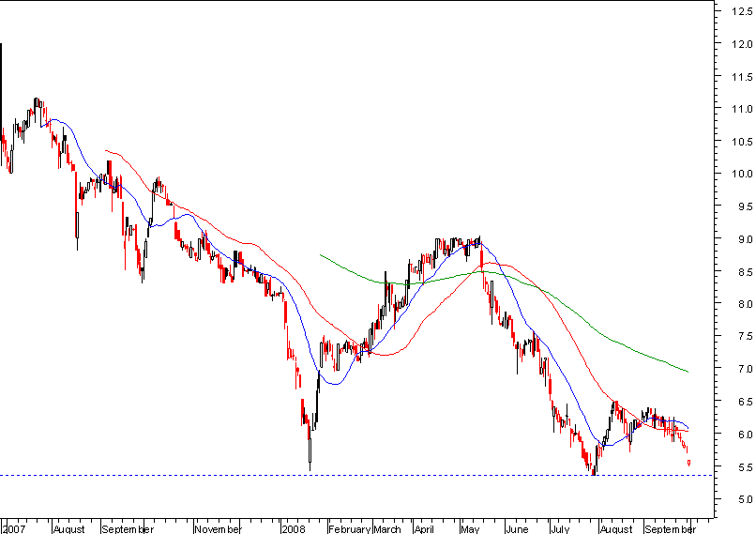Click the July label on date axis
The width and height of the screenshot is (756, 534).
point(560,529)
